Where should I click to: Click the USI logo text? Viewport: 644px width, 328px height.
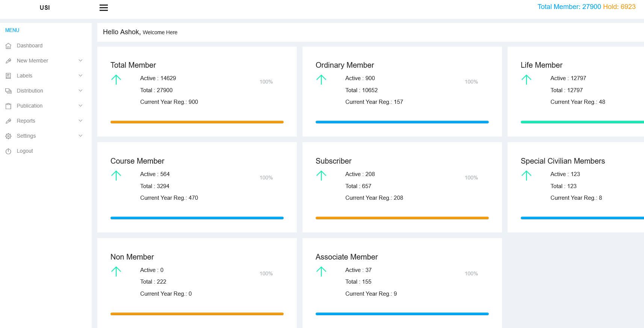[x=45, y=8]
